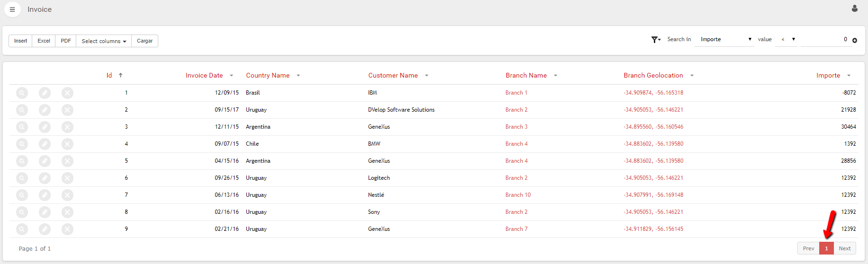The width and height of the screenshot is (868, 264).
Task: View invoice 9 with the magnifier icon
Action: coord(22,229)
